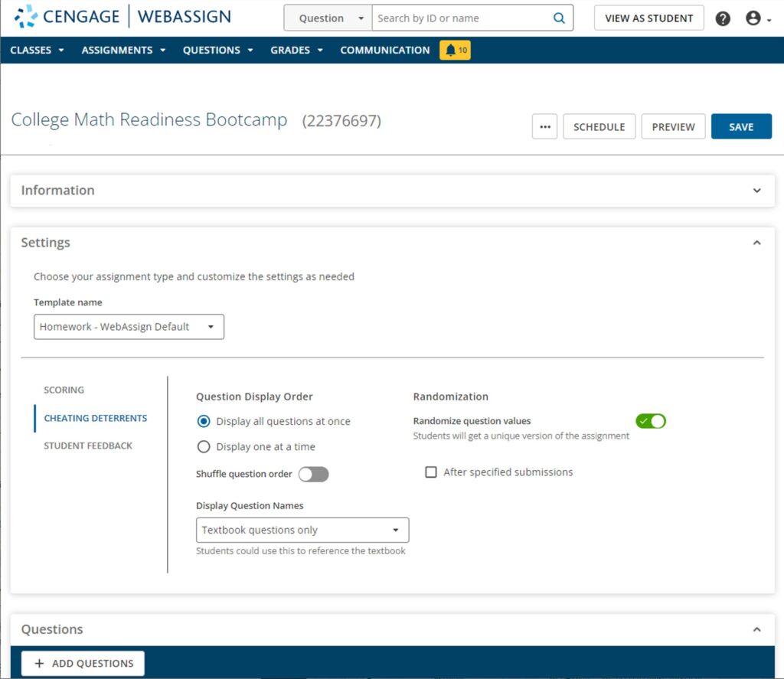Switch to the Scoring tab

coord(64,390)
